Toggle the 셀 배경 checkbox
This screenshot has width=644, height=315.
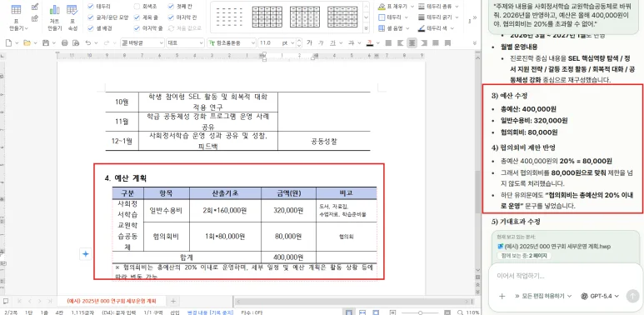click(x=91, y=28)
